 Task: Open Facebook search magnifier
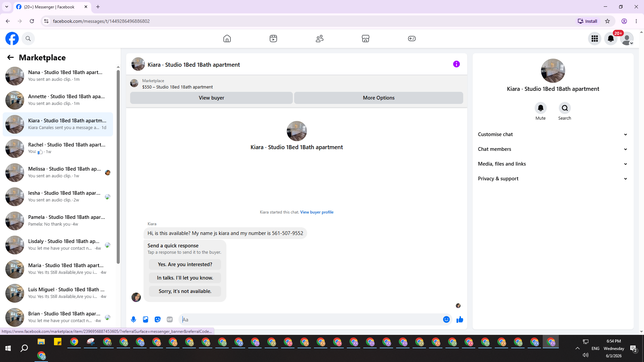coord(28,39)
